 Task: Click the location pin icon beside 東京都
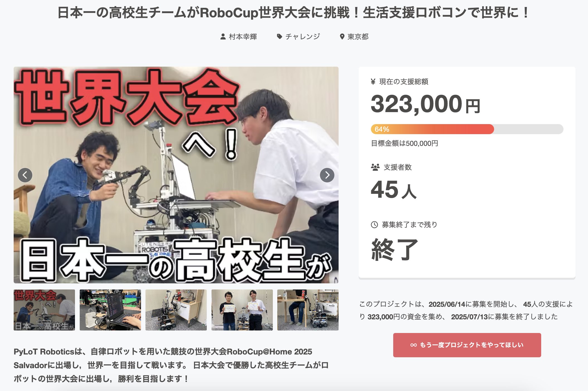[x=342, y=37]
